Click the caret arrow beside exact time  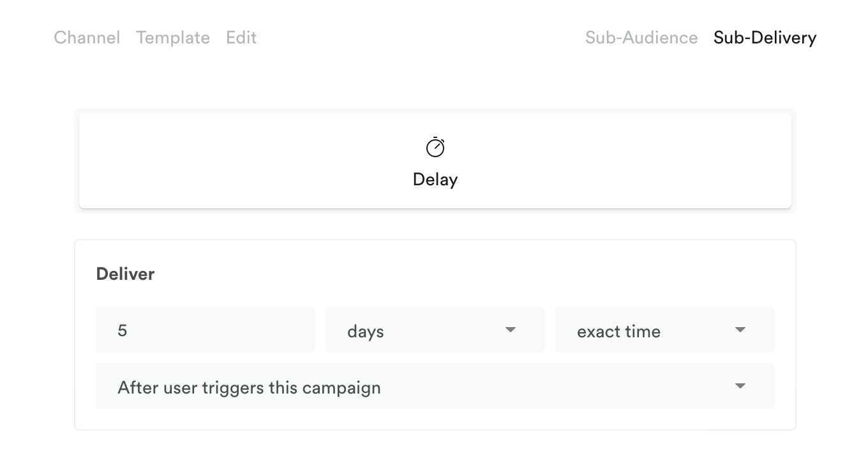point(740,330)
